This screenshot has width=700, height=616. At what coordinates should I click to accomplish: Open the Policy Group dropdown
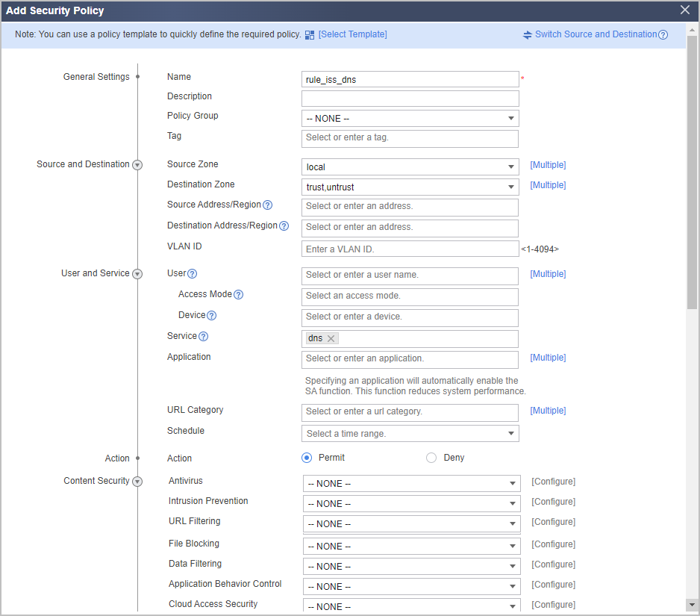410,119
